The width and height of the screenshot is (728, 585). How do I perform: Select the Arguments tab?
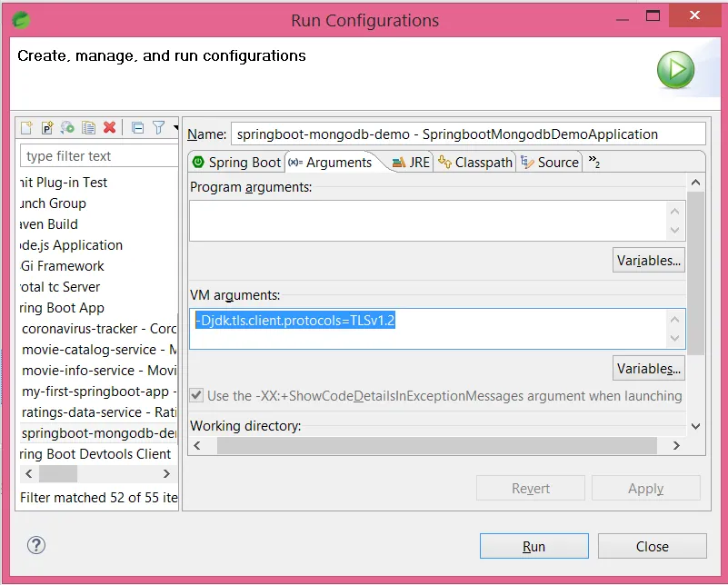click(331, 163)
